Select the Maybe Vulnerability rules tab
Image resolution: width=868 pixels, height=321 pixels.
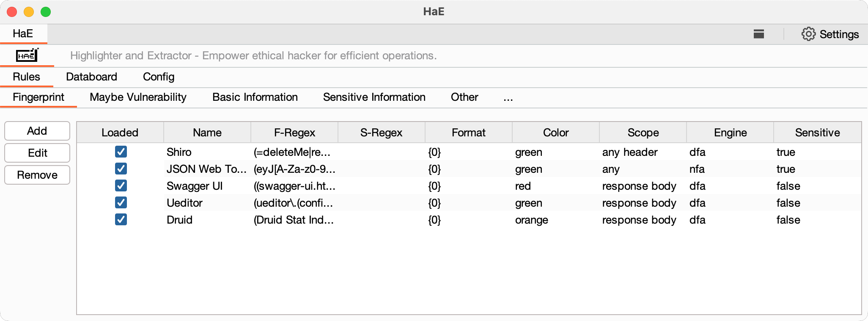click(x=138, y=97)
